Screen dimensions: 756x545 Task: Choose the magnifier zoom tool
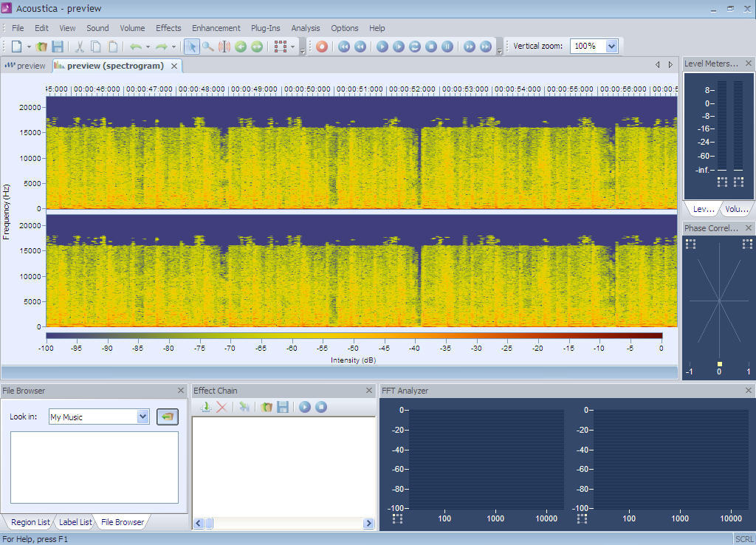(x=207, y=47)
